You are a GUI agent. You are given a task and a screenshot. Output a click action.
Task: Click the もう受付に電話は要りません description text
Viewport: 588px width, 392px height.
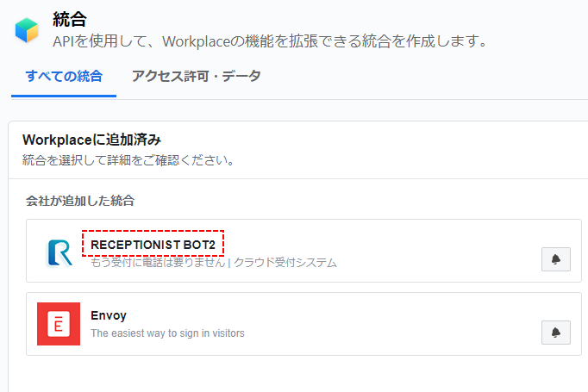coord(214,262)
